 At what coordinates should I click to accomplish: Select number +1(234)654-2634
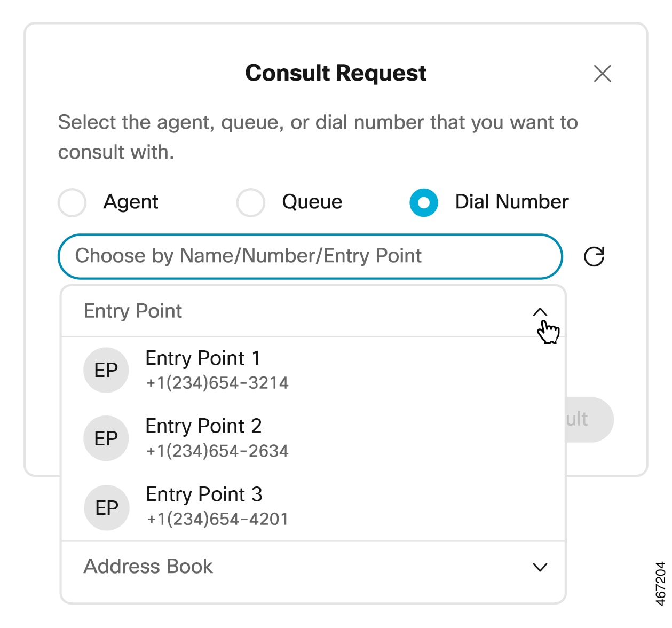pyautogui.click(x=217, y=451)
